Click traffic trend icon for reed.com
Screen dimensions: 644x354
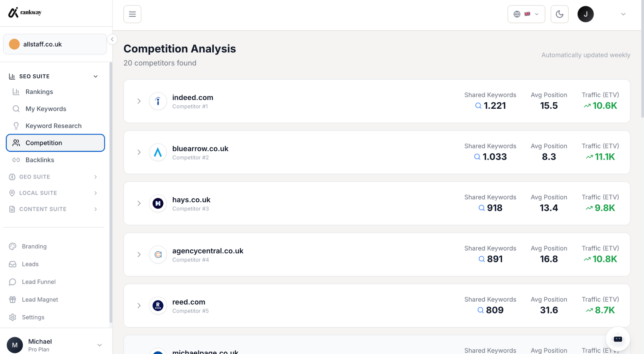(589, 310)
